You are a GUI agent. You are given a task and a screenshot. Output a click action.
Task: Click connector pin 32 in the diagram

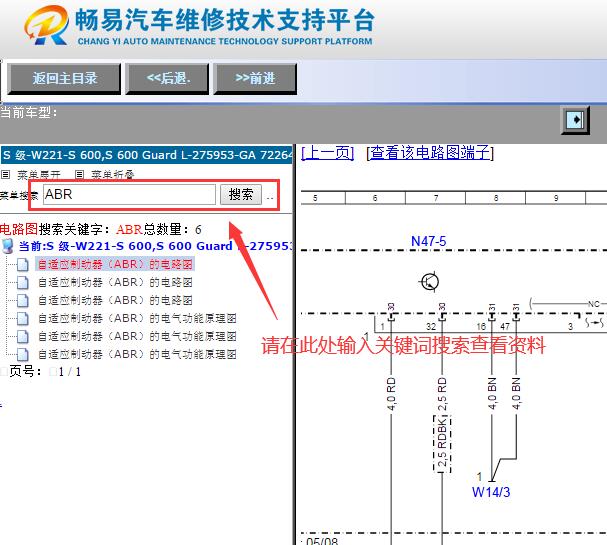tap(431, 327)
